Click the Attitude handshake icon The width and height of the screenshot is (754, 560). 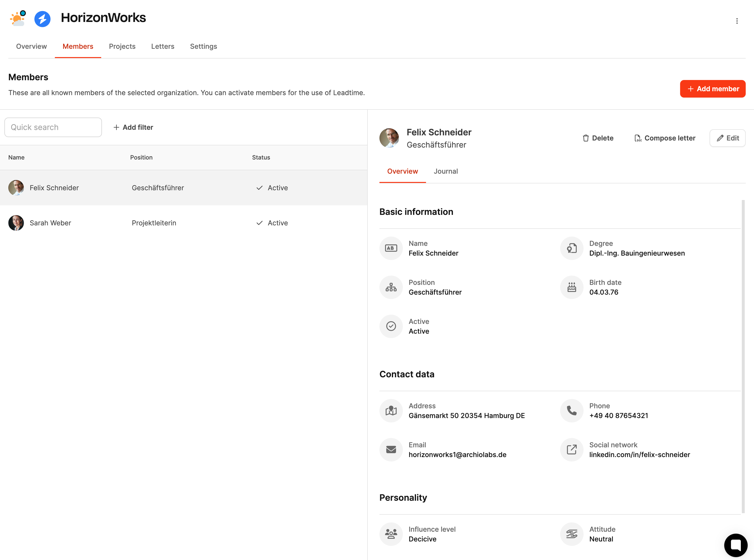(571, 534)
